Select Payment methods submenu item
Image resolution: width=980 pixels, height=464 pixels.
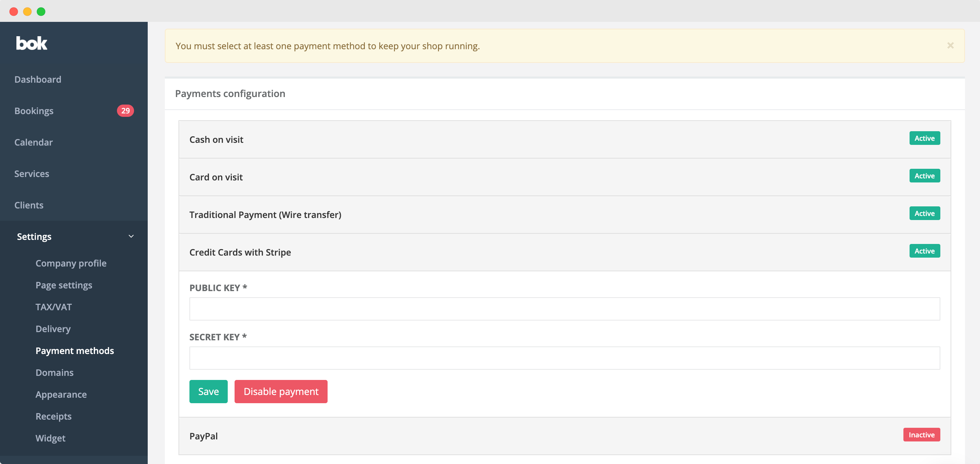(x=75, y=350)
